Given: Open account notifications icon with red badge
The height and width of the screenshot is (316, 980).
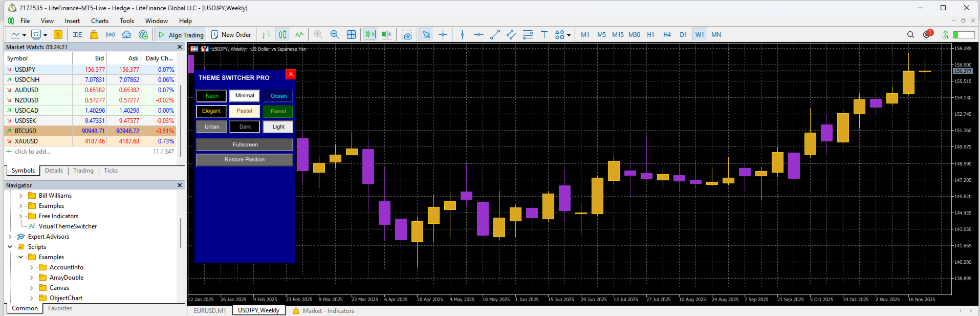Looking at the screenshot, I should (x=928, y=34).
